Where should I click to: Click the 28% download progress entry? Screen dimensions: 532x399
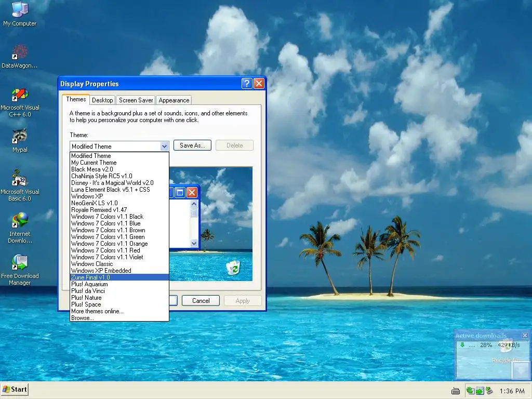[x=486, y=345]
